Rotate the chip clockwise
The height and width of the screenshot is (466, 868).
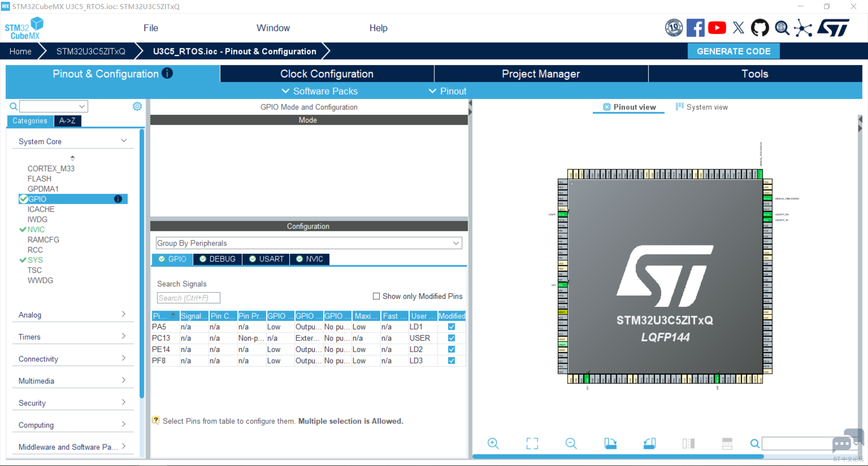(610, 443)
